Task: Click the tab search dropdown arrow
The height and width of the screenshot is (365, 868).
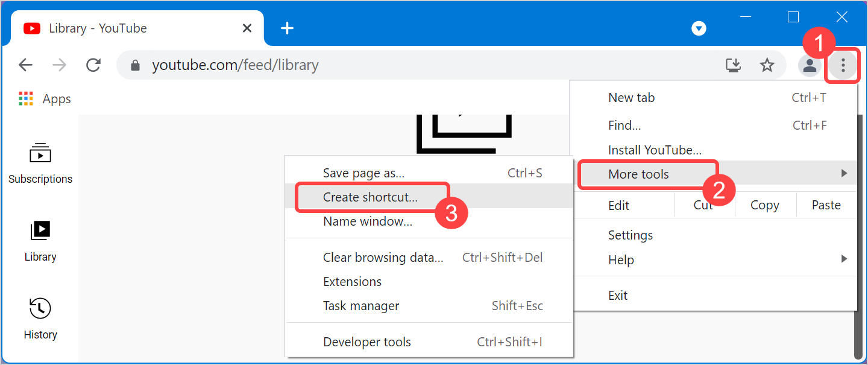Action: tap(699, 28)
